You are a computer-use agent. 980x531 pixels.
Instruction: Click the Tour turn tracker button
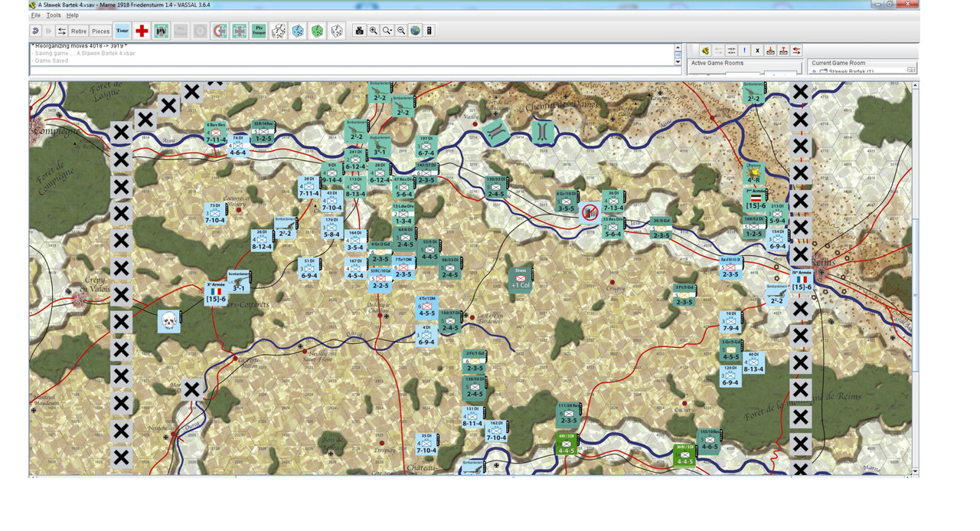(122, 31)
